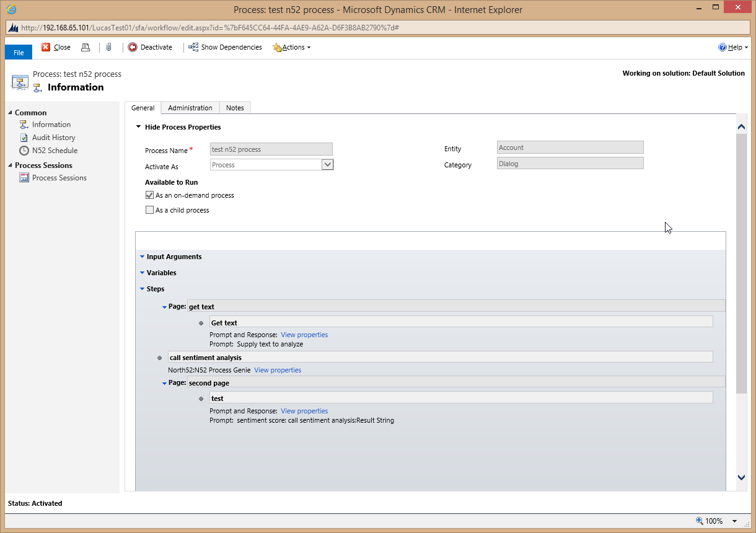This screenshot has width=756, height=533.
Task: Click the red Close icon in toolbar
Action: click(46, 47)
